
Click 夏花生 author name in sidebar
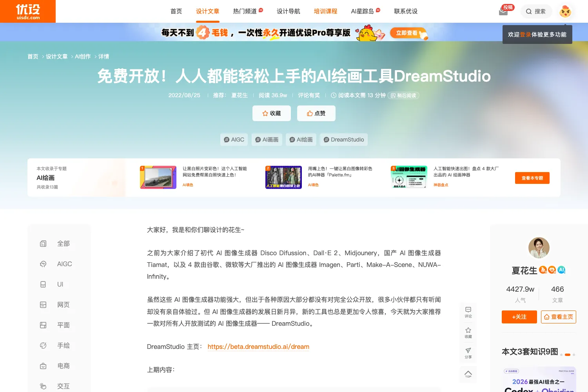[x=524, y=270]
